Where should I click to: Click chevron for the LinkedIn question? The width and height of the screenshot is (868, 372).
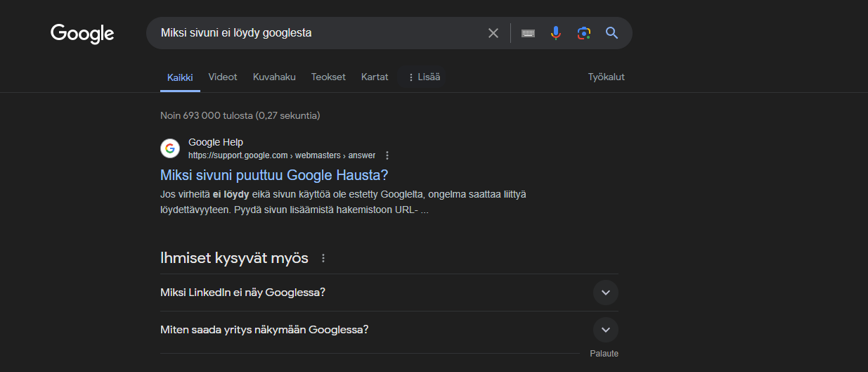click(605, 292)
